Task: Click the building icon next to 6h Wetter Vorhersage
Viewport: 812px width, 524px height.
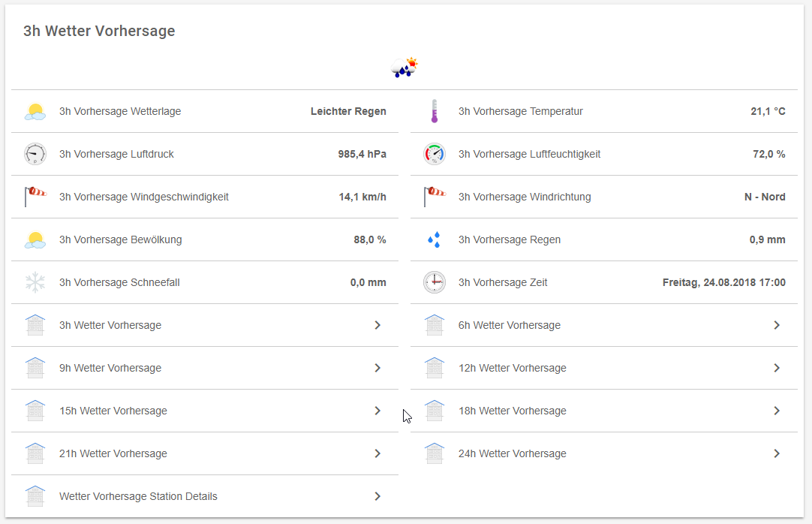Action: 434,325
